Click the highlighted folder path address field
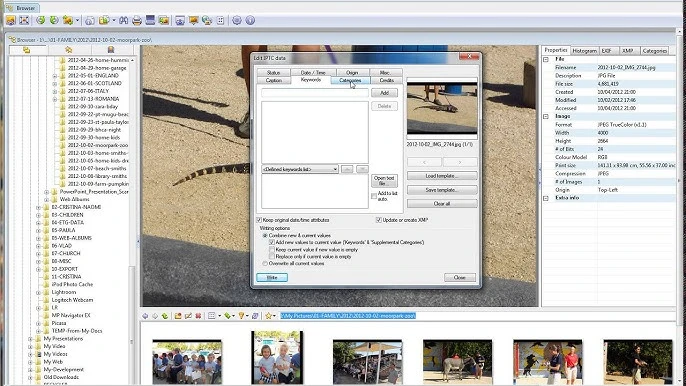The width and height of the screenshot is (686, 386). coord(348,316)
